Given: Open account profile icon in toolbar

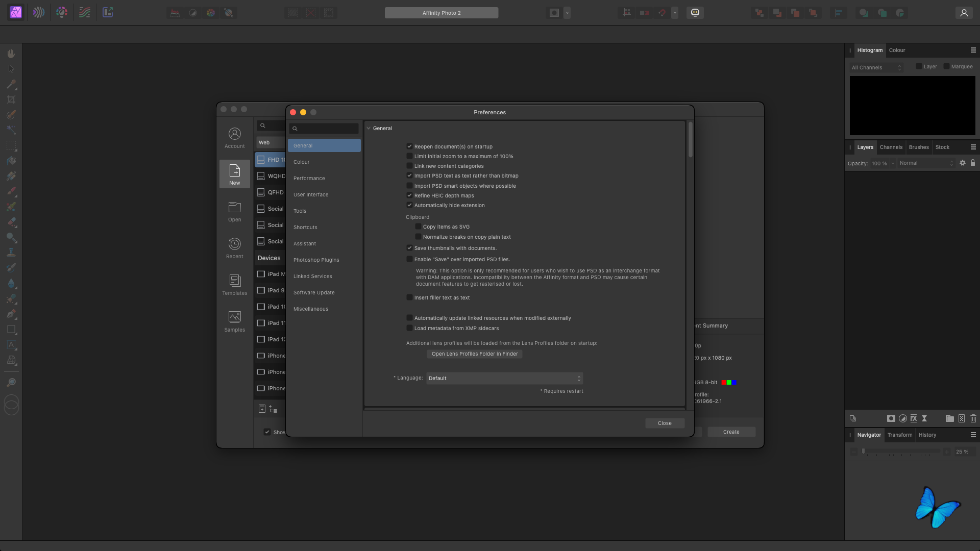Looking at the screenshot, I should 964,13.
